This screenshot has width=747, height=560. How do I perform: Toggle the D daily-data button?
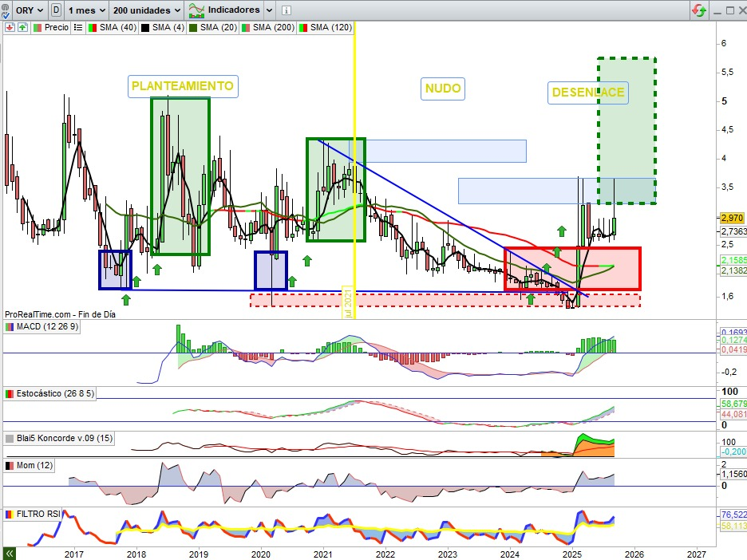coord(56,10)
